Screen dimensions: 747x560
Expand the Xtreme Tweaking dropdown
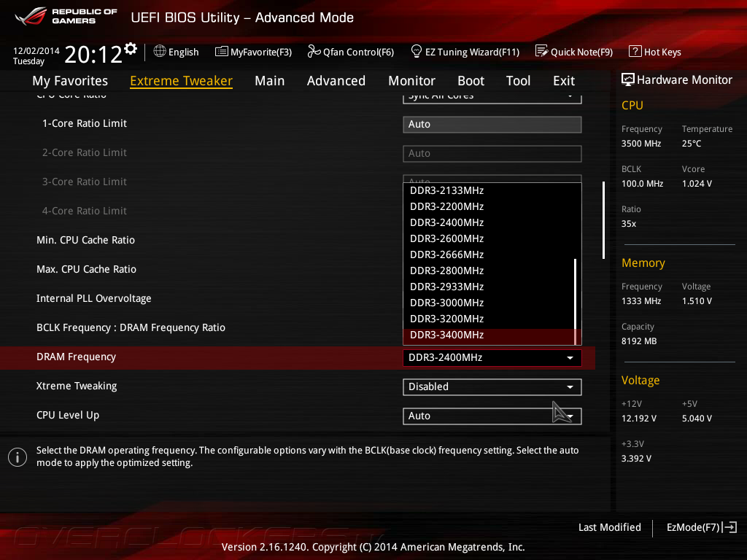[492, 386]
